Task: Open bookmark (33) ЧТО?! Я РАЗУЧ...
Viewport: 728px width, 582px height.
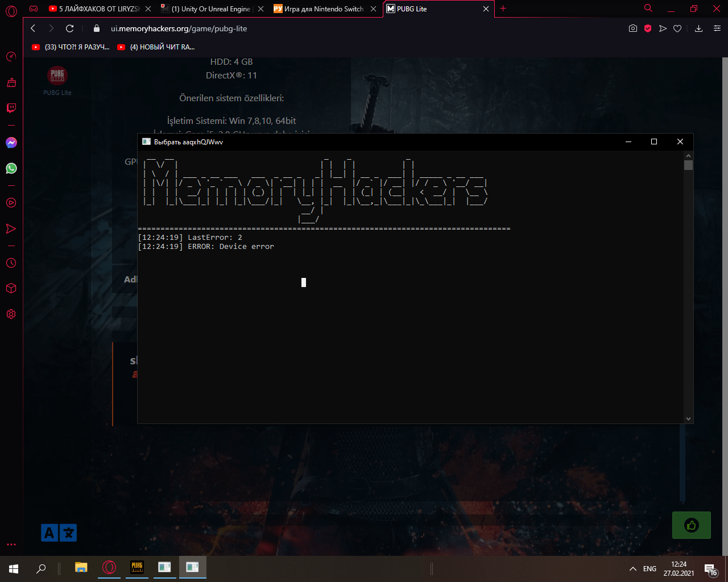Action: (x=71, y=47)
